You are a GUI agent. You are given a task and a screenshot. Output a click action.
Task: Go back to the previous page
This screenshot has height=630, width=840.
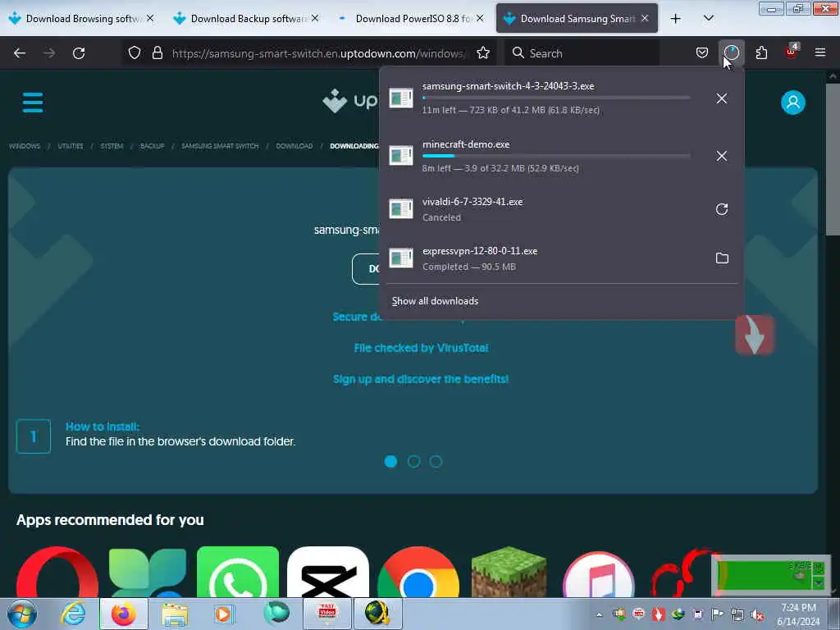click(x=20, y=53)
